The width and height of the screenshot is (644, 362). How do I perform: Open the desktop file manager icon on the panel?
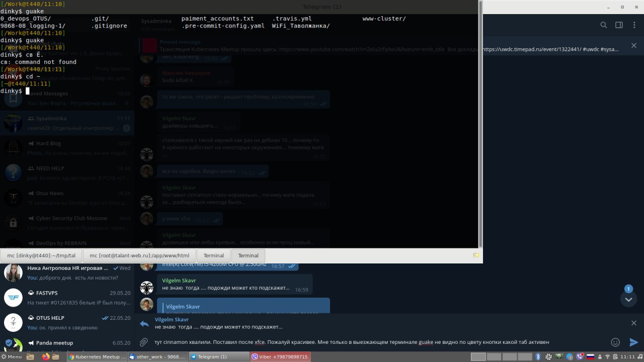[x=31, y=356]
